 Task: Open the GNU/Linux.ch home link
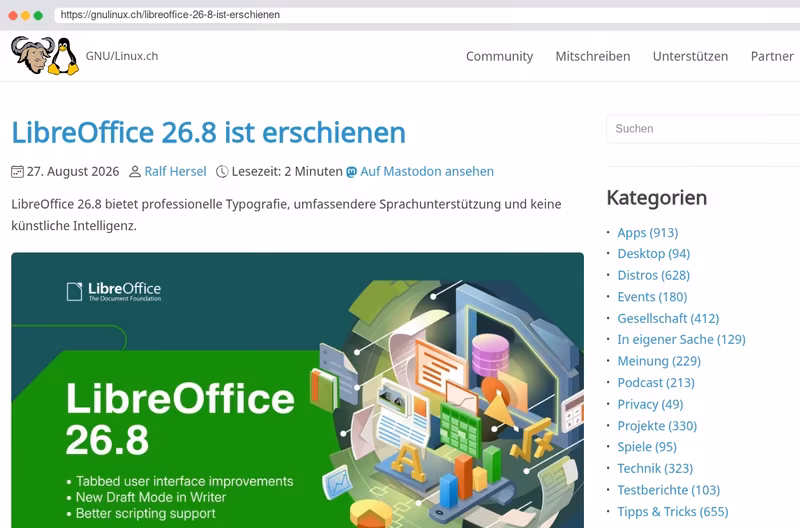click(122, 56)
